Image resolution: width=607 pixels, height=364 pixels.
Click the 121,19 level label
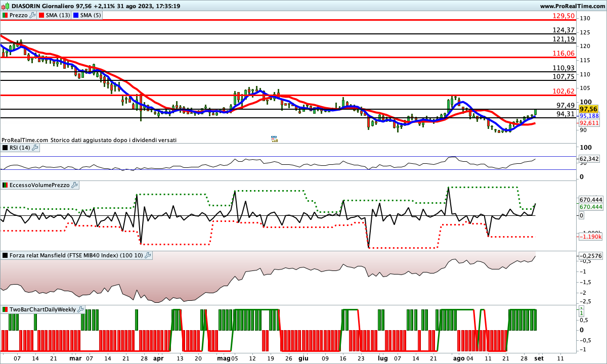(x=564, y=39)
